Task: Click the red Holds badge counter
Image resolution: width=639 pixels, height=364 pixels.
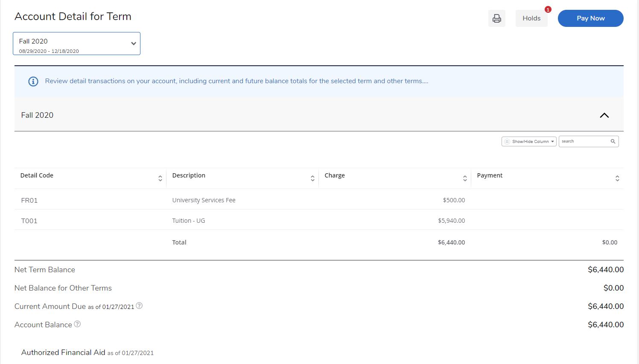Action: (548, 9)
